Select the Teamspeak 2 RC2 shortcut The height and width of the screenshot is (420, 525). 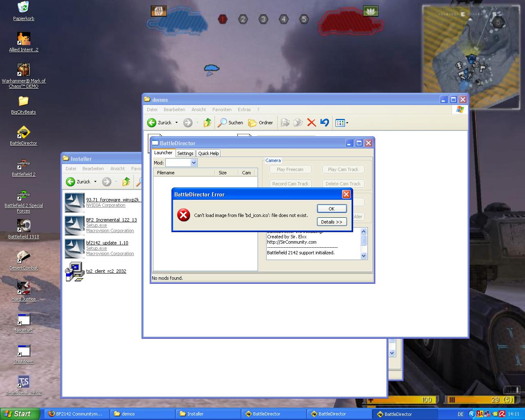point(23,385)
